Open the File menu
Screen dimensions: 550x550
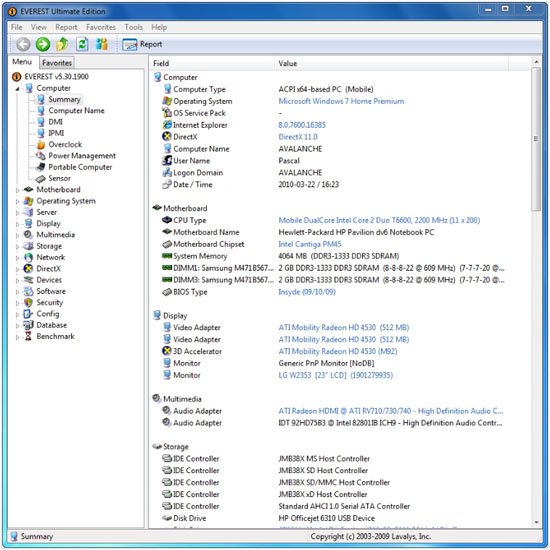(16, 27)
